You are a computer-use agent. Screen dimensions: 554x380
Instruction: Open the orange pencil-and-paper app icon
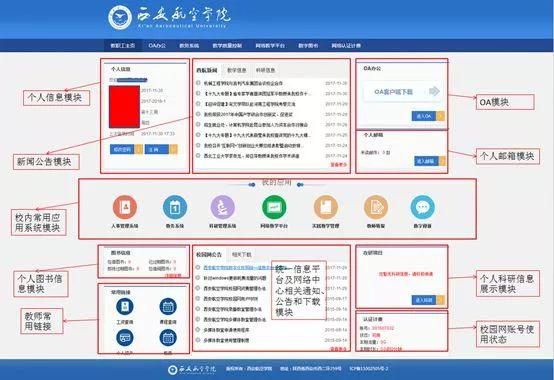tap(376, 207)
